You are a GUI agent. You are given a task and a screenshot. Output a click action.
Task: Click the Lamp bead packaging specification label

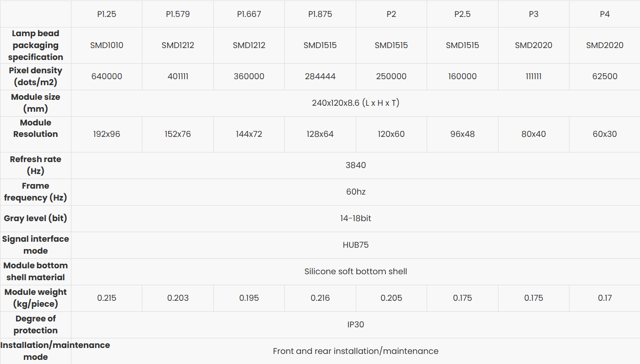(x=36, y=45)
